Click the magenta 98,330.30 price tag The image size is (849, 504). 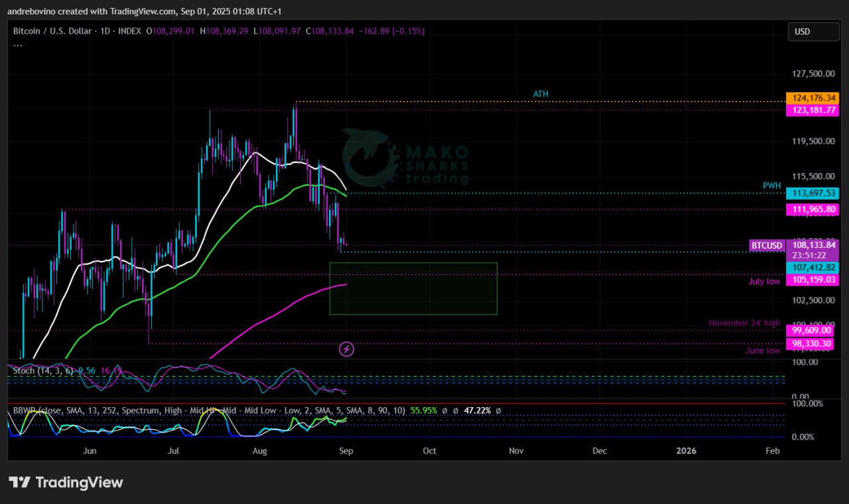[812, 344]
